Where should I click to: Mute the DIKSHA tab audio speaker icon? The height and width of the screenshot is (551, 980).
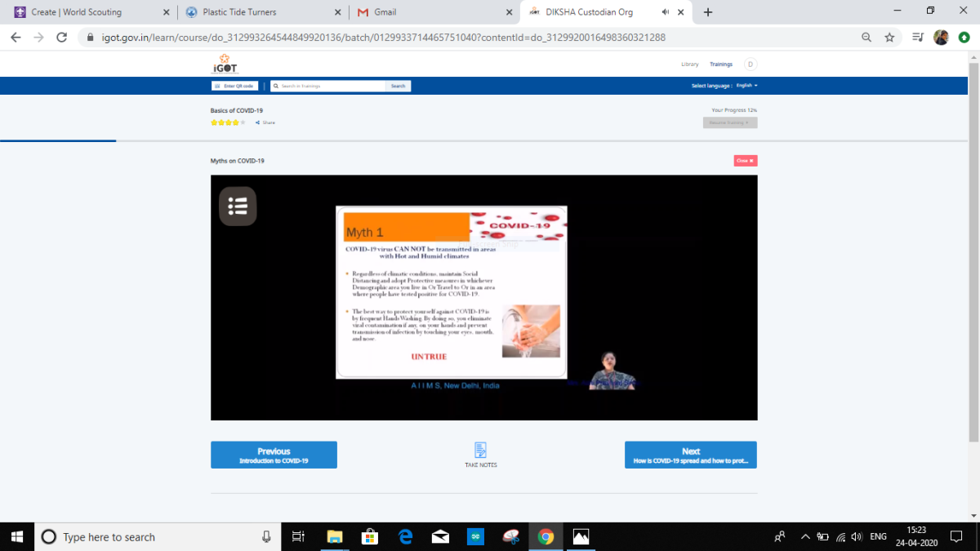[x=666, y=12]
